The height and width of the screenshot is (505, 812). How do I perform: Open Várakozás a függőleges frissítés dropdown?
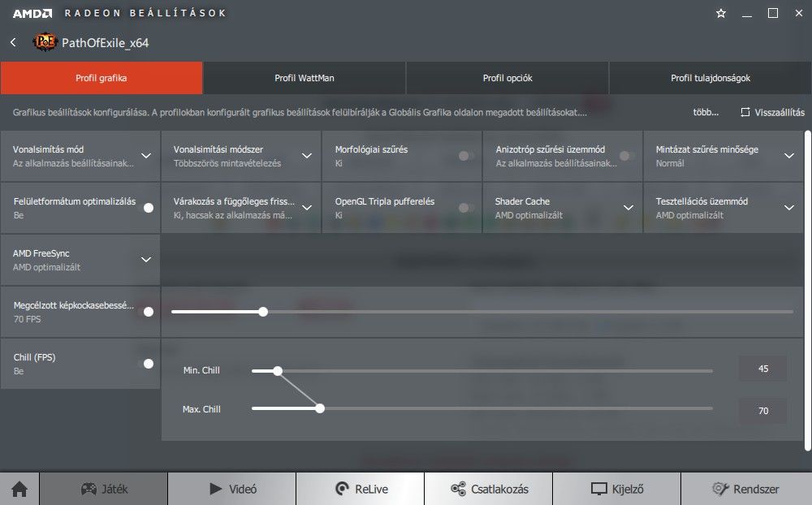[307, 208]
